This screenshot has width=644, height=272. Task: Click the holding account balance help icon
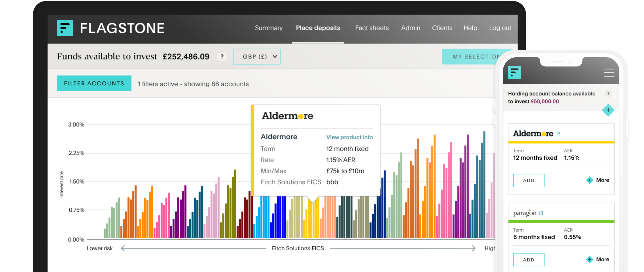(608, 94)
